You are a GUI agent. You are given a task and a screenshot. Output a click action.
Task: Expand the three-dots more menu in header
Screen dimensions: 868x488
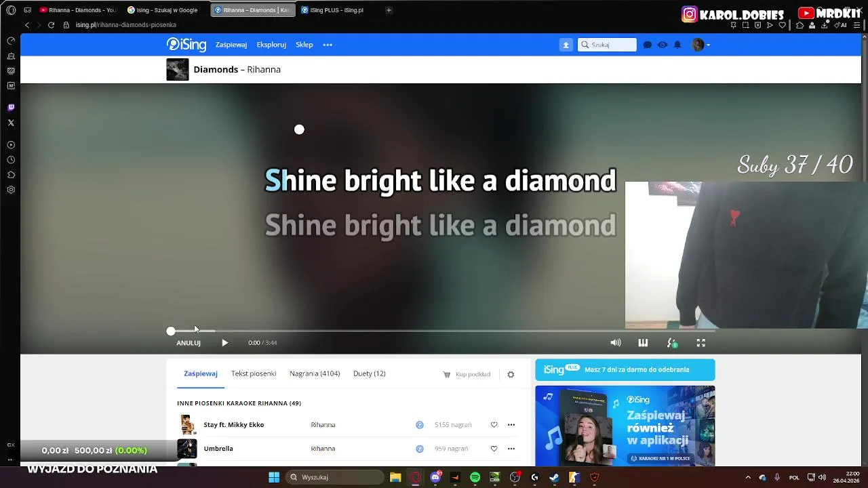point(328,45)
